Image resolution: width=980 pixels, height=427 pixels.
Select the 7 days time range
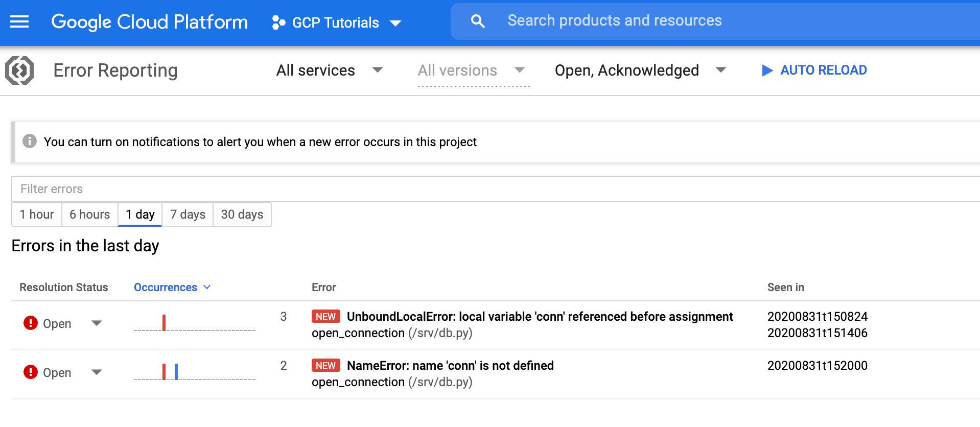click(x=188, y=215)
